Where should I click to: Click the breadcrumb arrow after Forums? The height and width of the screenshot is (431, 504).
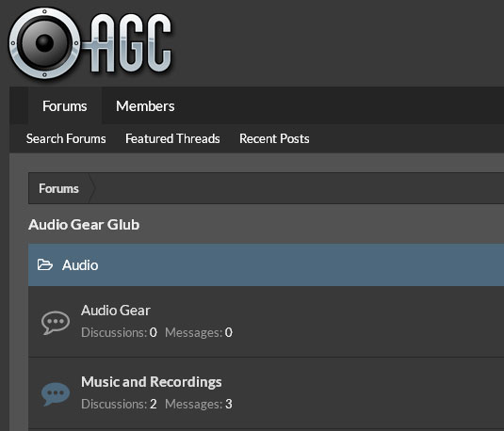point(91,188)
